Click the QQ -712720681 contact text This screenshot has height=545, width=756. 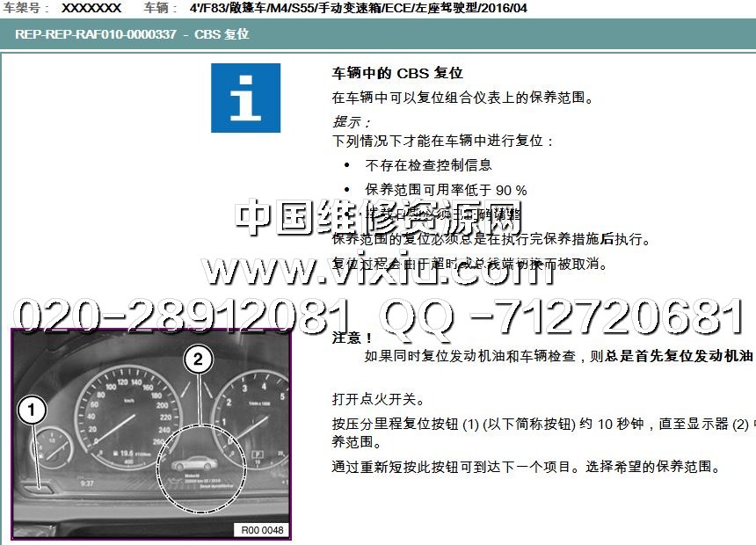pyautogui.click(x=561, y=316)
